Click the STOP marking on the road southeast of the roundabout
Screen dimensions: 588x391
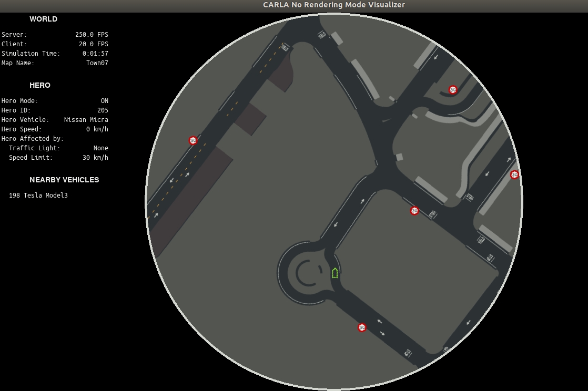[408, 353]
